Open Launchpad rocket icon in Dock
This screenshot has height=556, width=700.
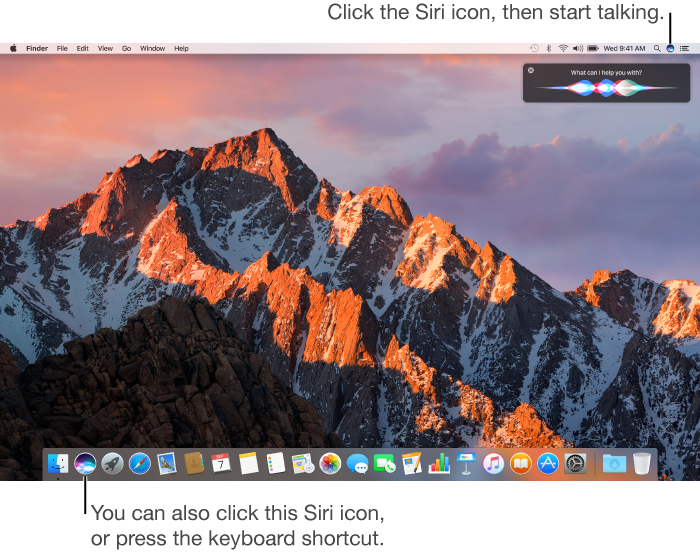pyautogui.click(x=112, y=463)
